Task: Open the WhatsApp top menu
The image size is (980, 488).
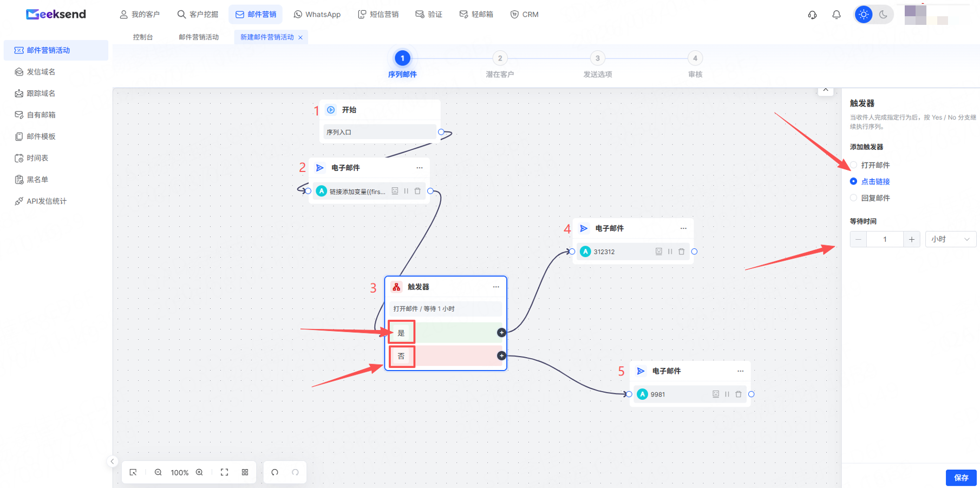Action: 317,15
